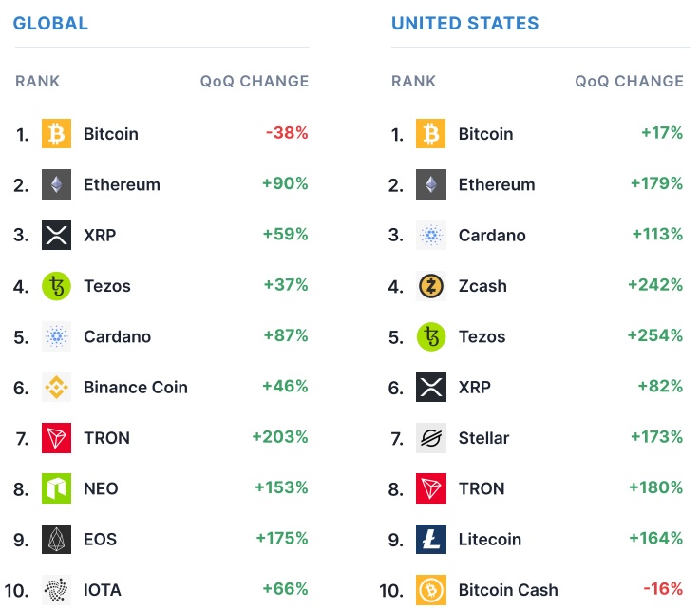Click the Binance Coin name link
This screenshot has height=611, width=700.
coord(136,387)
